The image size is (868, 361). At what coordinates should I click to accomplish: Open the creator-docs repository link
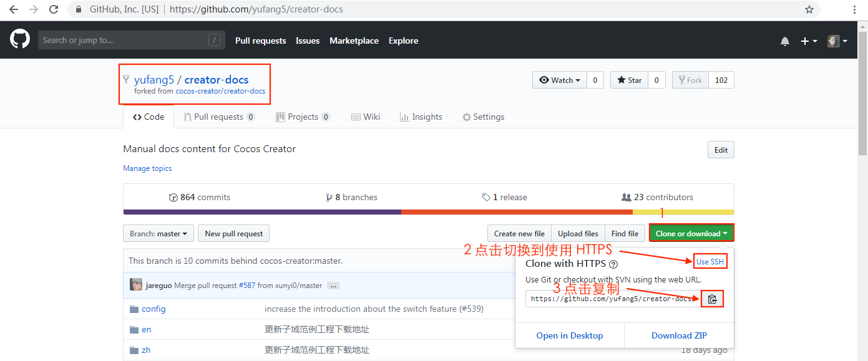[217, 80]
